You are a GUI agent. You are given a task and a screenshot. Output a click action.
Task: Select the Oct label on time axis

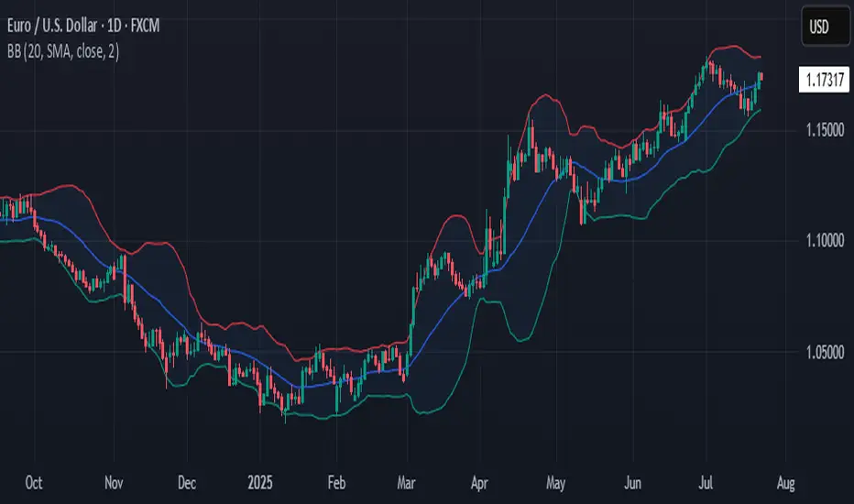click(34, 483)
